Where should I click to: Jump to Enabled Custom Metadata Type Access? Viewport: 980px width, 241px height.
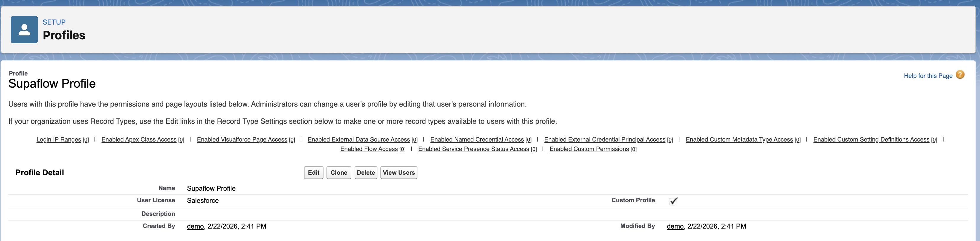739,139
